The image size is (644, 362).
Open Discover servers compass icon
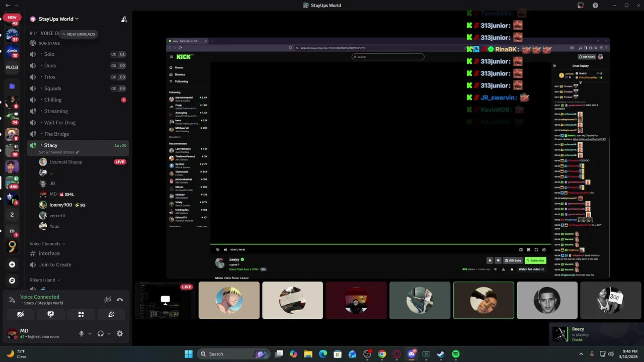click(x=12, y=281)
